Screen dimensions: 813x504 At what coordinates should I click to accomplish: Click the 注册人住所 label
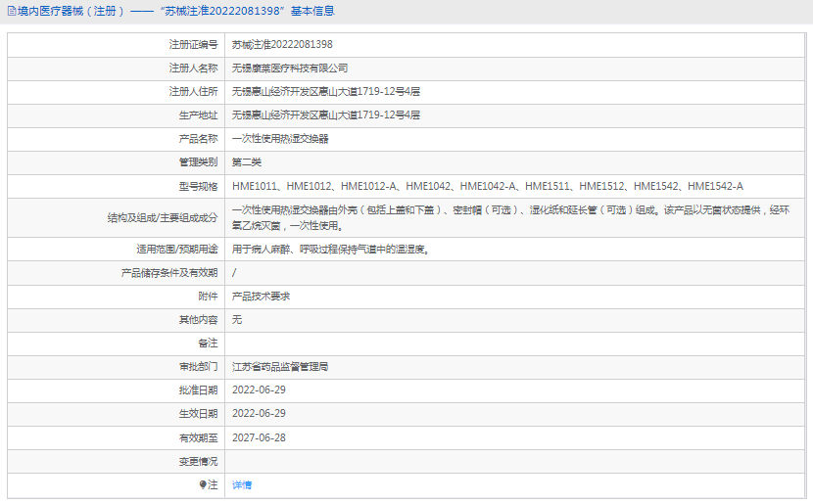pyautogui.click(x=193, y=92)
